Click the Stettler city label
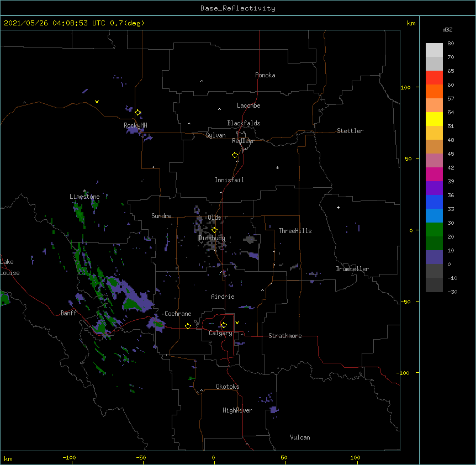Viewport: 476px width, 465px height. [350, 131]
